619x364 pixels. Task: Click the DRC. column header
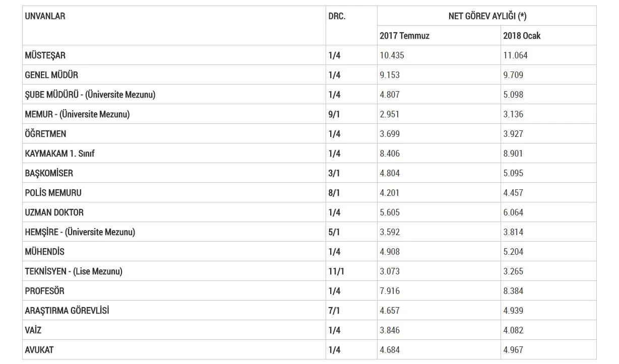337,16
